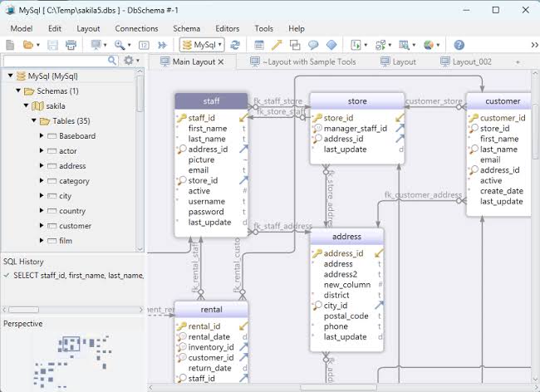The height and width of the screenshot is (392, 540).
Task: Click the New file toolbar icon
Action: point(10,45)
